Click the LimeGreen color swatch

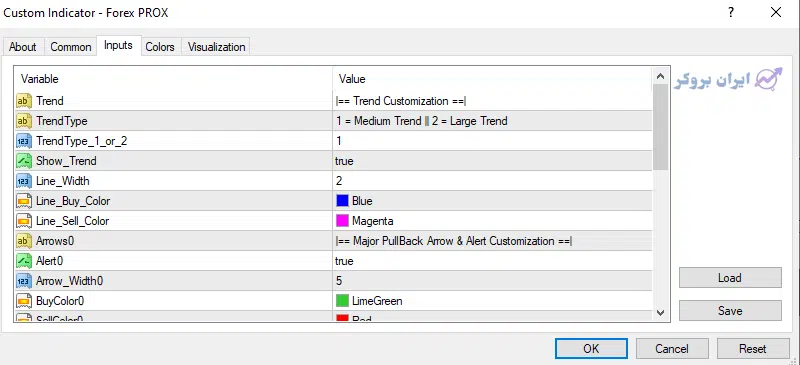342,301
